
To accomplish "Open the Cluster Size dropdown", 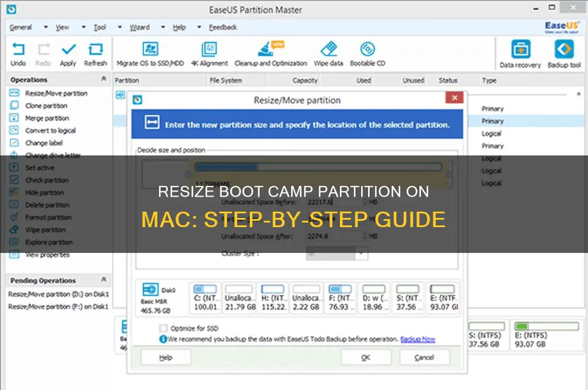I will [361, 253].
